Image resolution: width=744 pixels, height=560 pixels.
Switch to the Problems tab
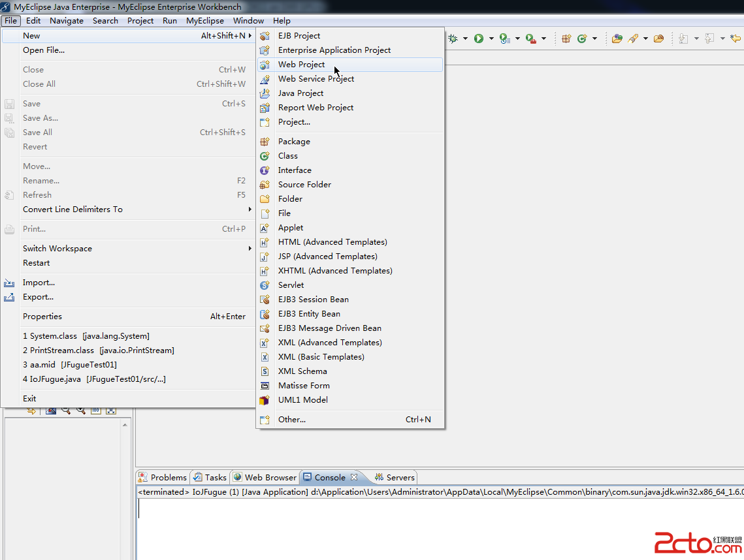click(x=163, y=478)
